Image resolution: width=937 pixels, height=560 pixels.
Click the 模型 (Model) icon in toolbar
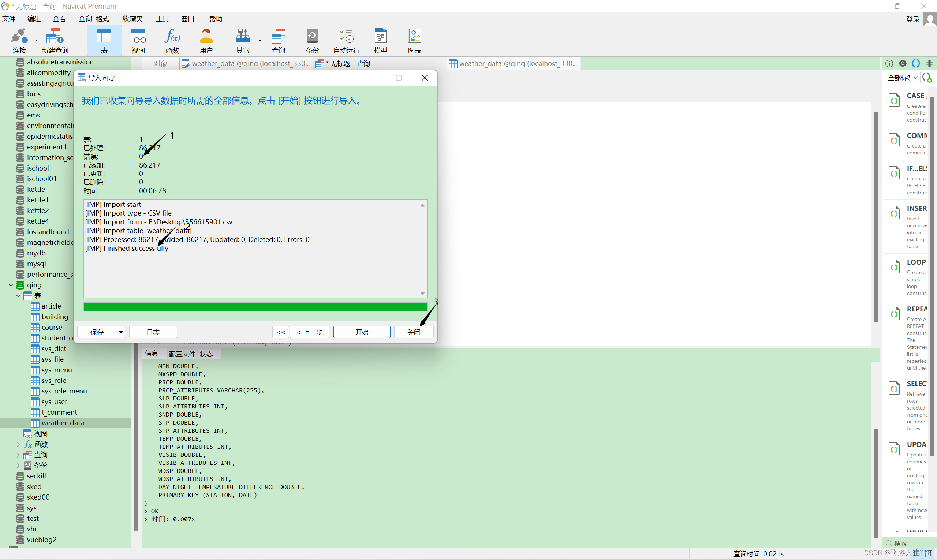381,41
